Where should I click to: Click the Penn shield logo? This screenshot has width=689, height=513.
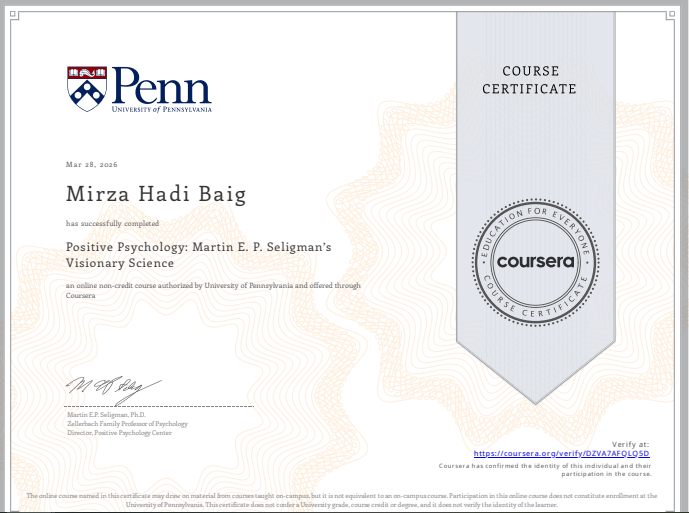point(87,89)
